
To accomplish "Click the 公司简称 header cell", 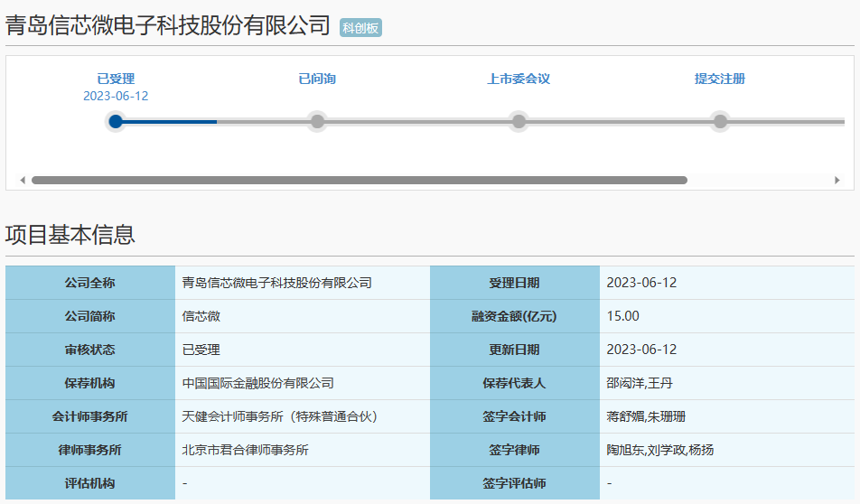I will (90, 316).
